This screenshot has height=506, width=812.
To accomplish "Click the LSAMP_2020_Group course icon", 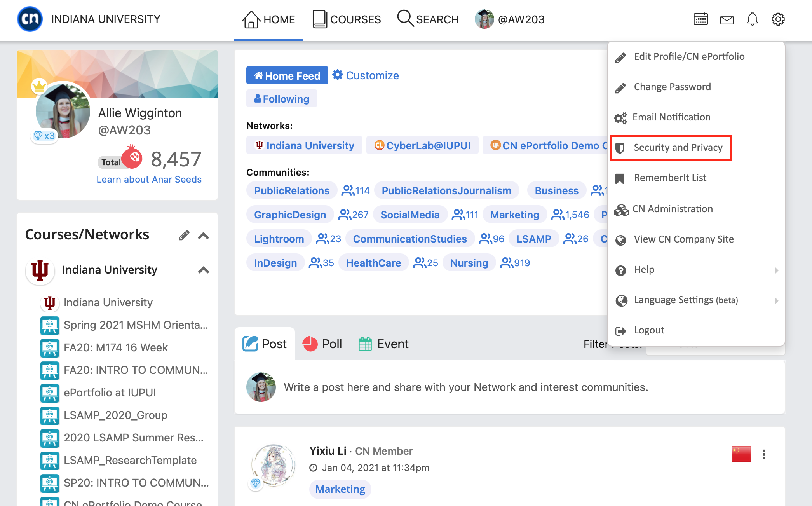I will pos(50,415).
